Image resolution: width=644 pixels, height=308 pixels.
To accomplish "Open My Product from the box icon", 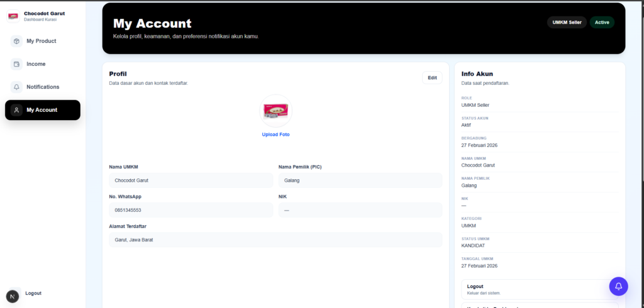I will pos(16,41).
